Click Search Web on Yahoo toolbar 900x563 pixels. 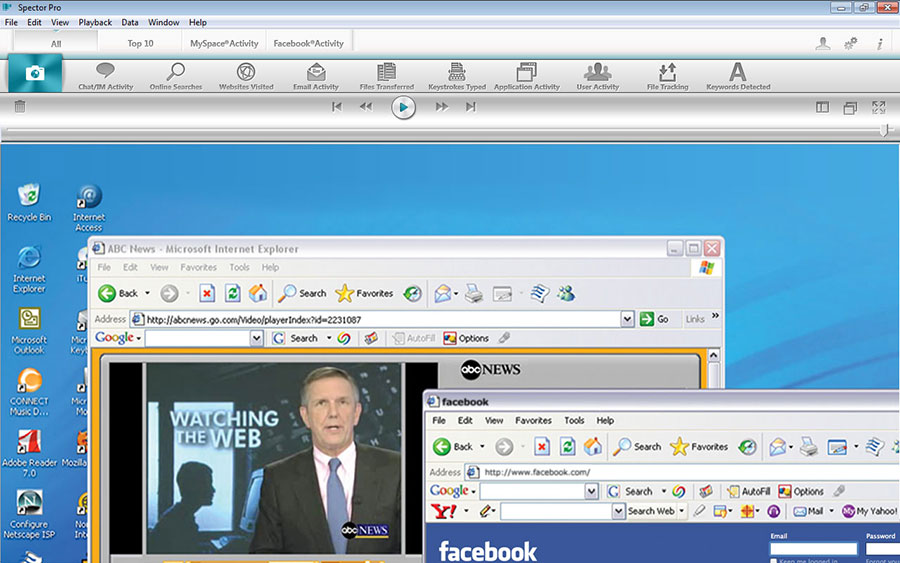[x=651, y=511]
